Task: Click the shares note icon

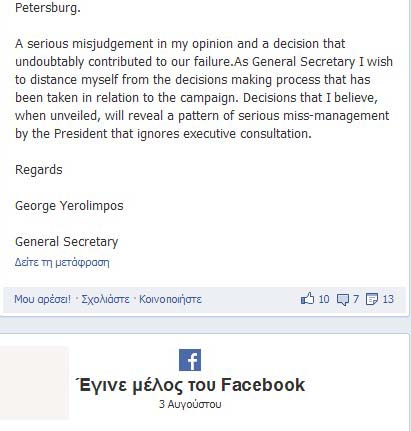Action: pyautogui.click(x=372, y=299)
